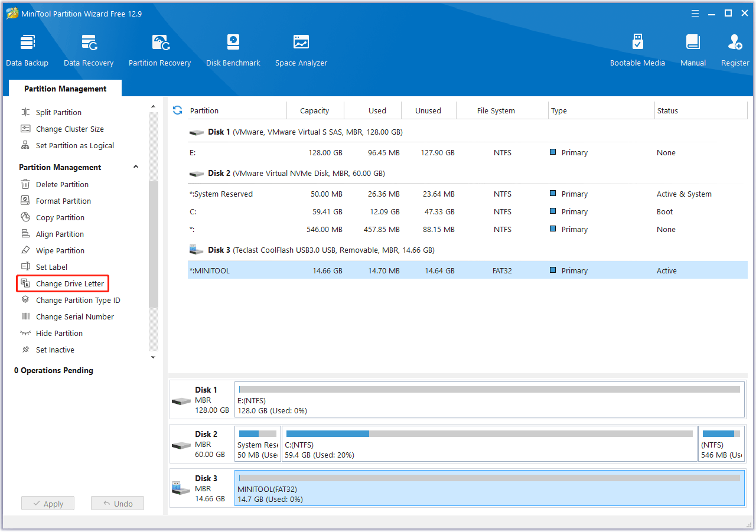The height and width of the screenshot is (532, 756).
Task: Open the Data Backup tool
Action: pyautogui.click(x=27, y=50)
